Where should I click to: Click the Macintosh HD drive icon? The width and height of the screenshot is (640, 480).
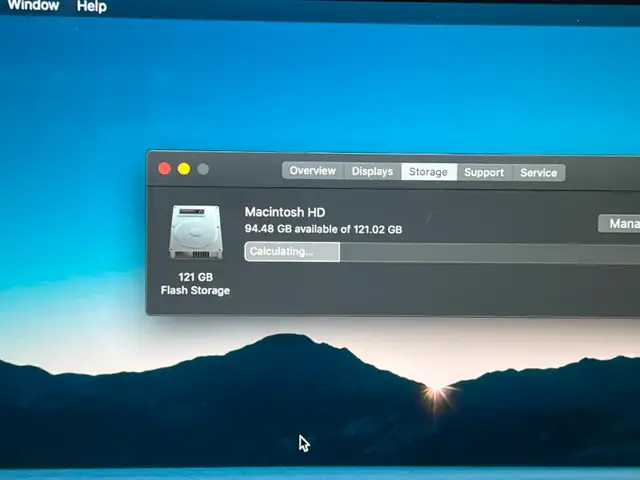[196, 232]
